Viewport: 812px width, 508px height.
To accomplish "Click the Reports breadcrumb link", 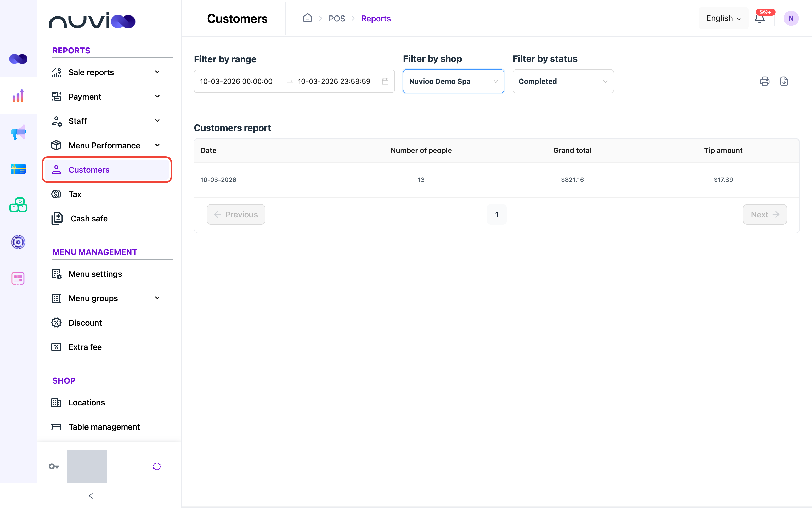I will pyautogui.click(x=376, y=19).
